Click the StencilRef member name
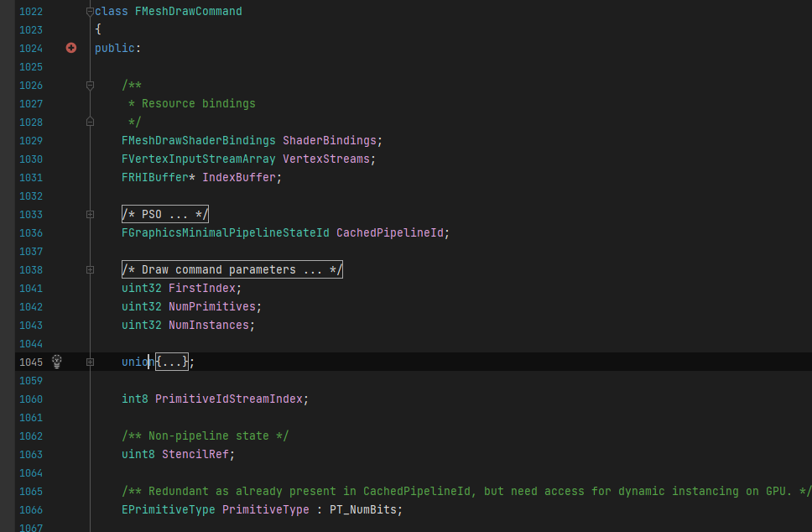 pos(195,454)
